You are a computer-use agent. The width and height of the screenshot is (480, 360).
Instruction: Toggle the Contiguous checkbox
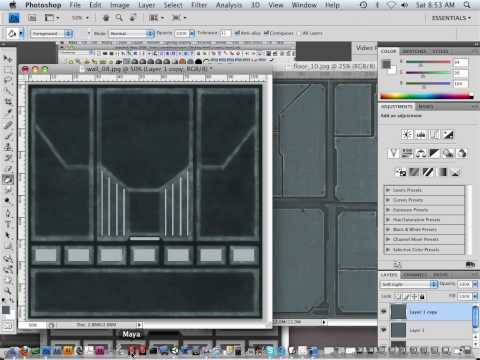(266, 33)
